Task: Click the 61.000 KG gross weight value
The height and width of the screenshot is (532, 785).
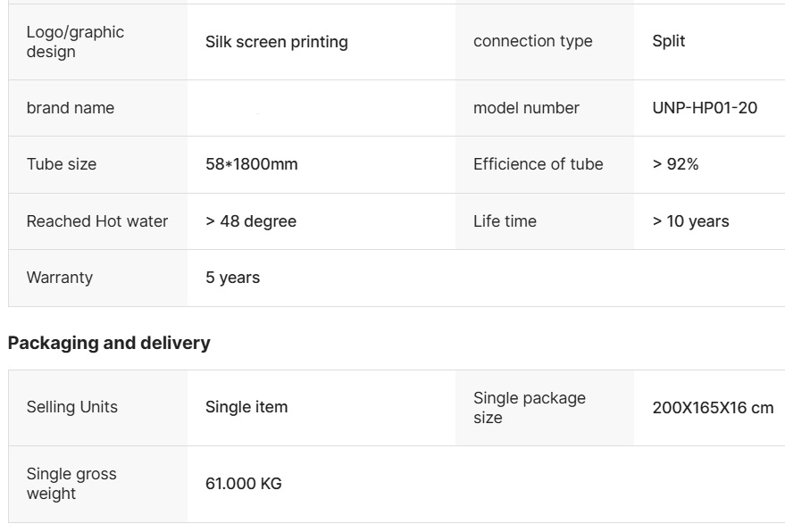Action: coord(243,484)
